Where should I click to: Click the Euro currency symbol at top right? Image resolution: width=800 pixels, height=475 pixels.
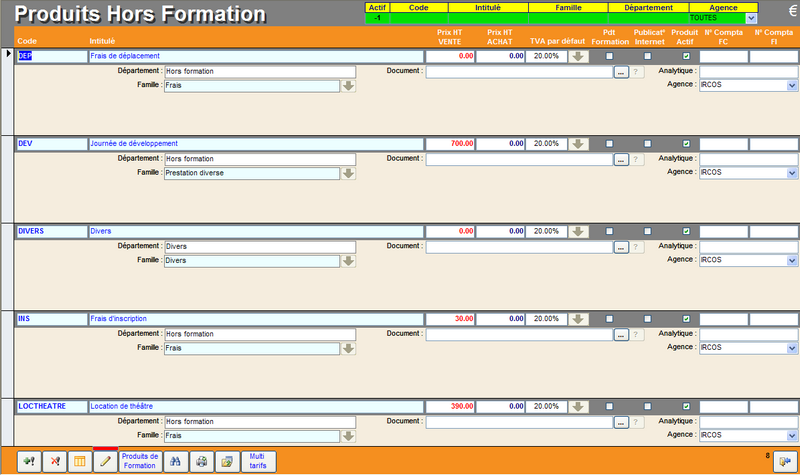coord(778,12)
